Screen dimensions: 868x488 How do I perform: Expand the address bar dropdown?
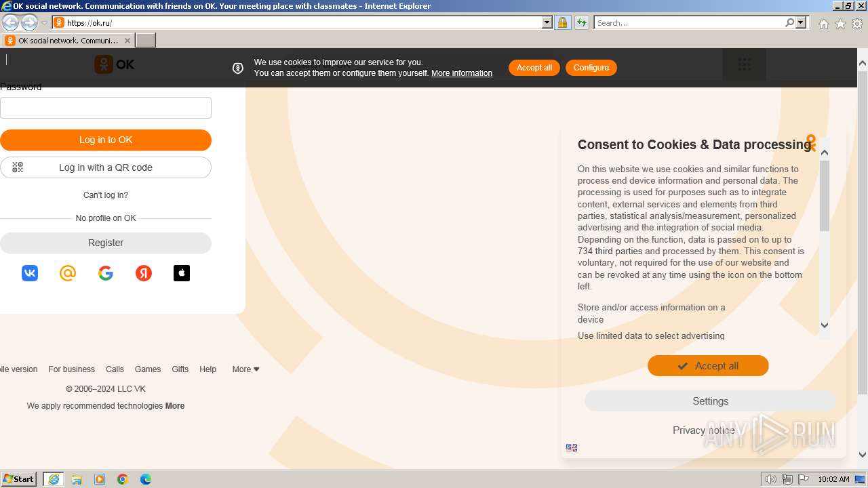[x=547, y=22]
